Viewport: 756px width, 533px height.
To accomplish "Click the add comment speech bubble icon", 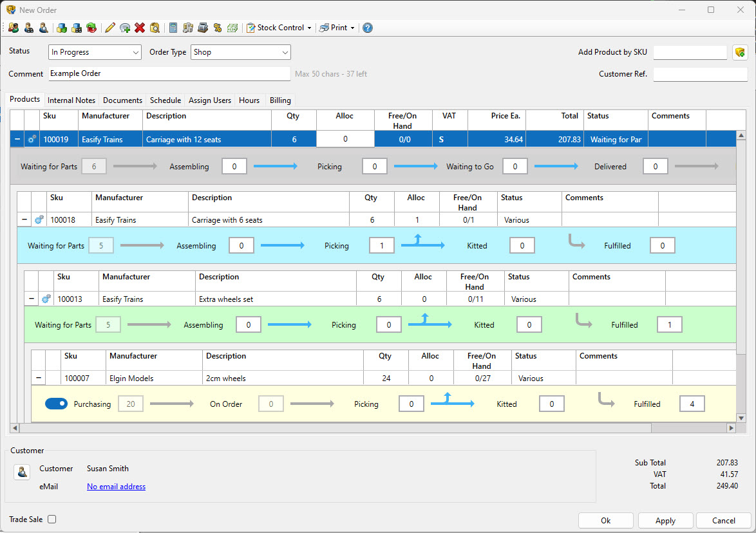I will pyautogui.click(x=125, y=28).
